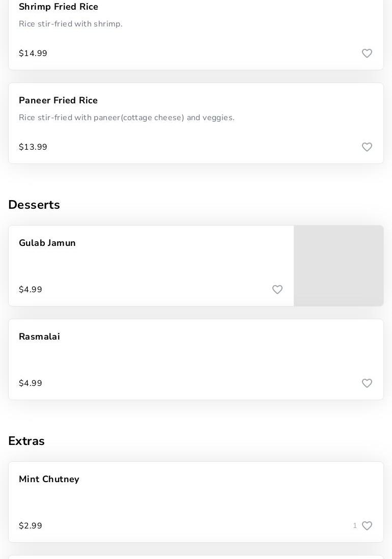Like the Paneer Fried Rice dish
The width and height of the screenshot is (392, 559).
(367, 147)
